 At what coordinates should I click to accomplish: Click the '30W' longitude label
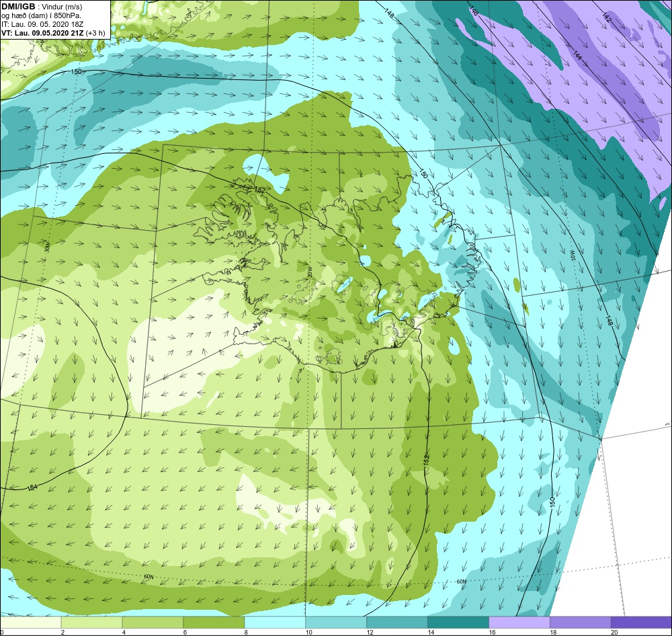coord(48,247)
